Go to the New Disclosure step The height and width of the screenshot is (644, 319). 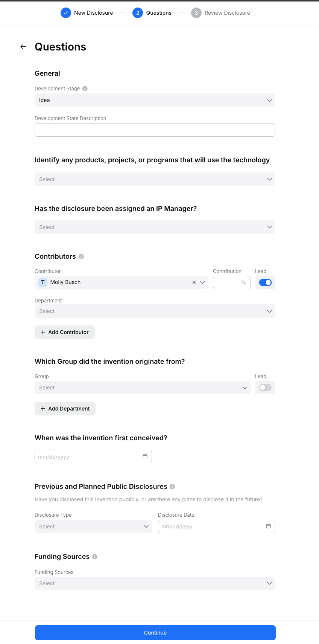point(87,13)
